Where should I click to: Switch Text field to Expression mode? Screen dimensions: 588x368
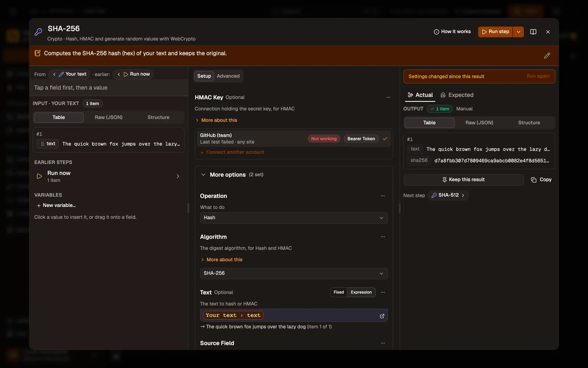click(x=361, y=292)
